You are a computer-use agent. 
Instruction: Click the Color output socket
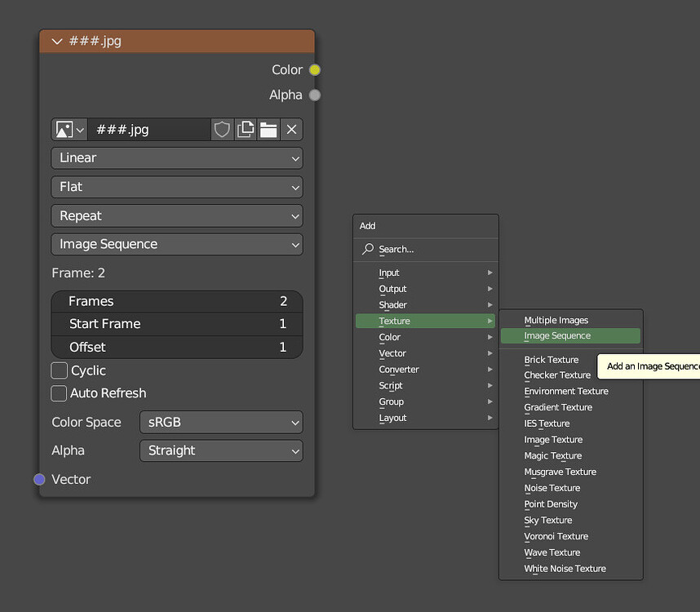pyautogui.click(x=315, y=70)
